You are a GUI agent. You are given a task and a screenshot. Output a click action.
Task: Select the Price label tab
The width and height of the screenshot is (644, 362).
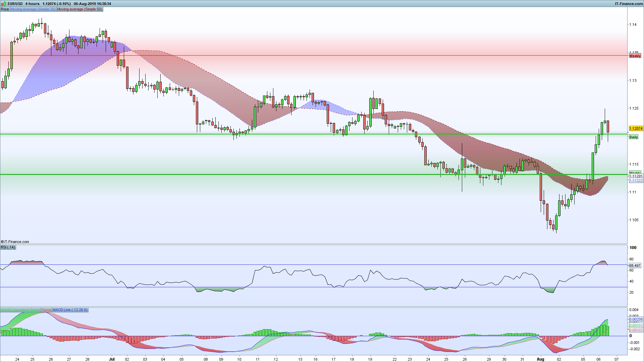click(x=5, y=9)
